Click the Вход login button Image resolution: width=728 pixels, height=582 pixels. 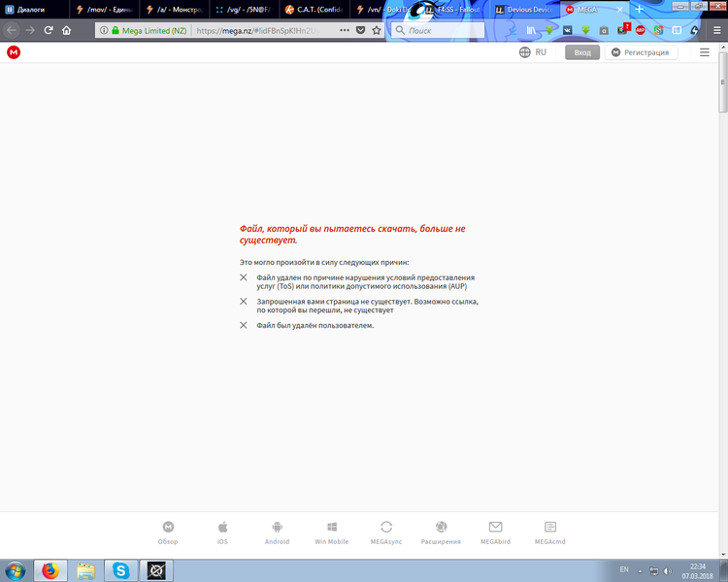click(582, 52)
